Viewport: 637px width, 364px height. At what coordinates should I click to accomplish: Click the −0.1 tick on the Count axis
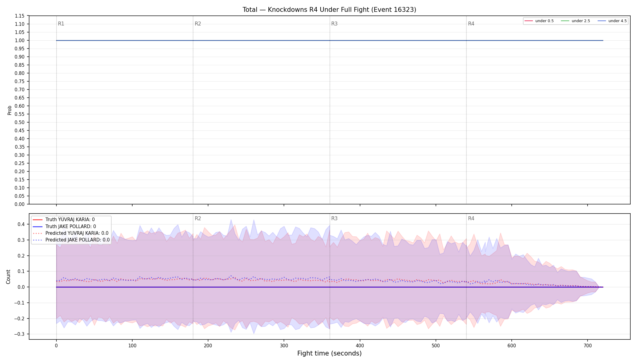point(19,303)
